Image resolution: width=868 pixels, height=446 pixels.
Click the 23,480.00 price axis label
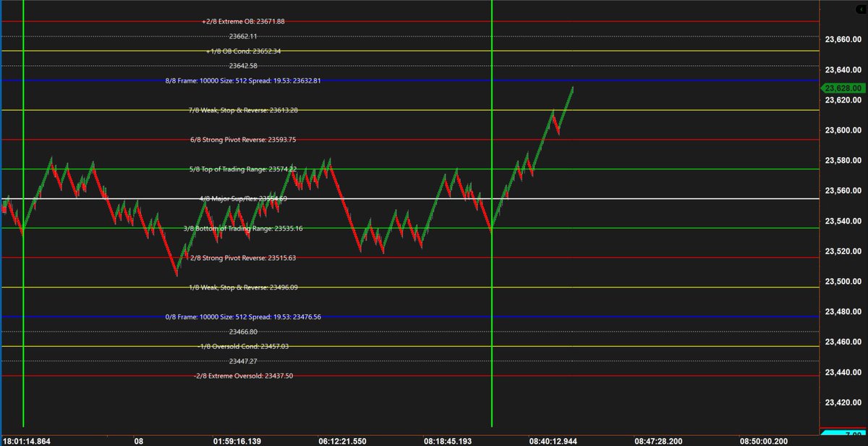point(843,311)
